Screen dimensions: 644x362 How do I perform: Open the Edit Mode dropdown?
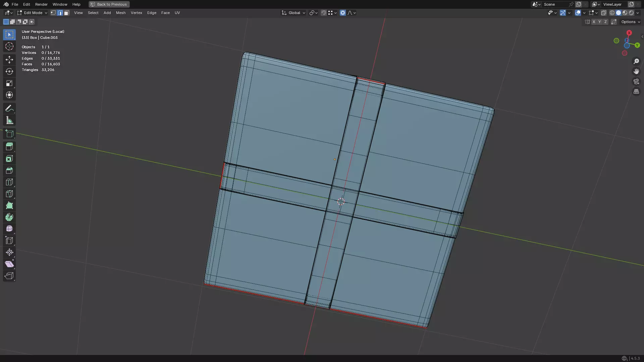32,13
